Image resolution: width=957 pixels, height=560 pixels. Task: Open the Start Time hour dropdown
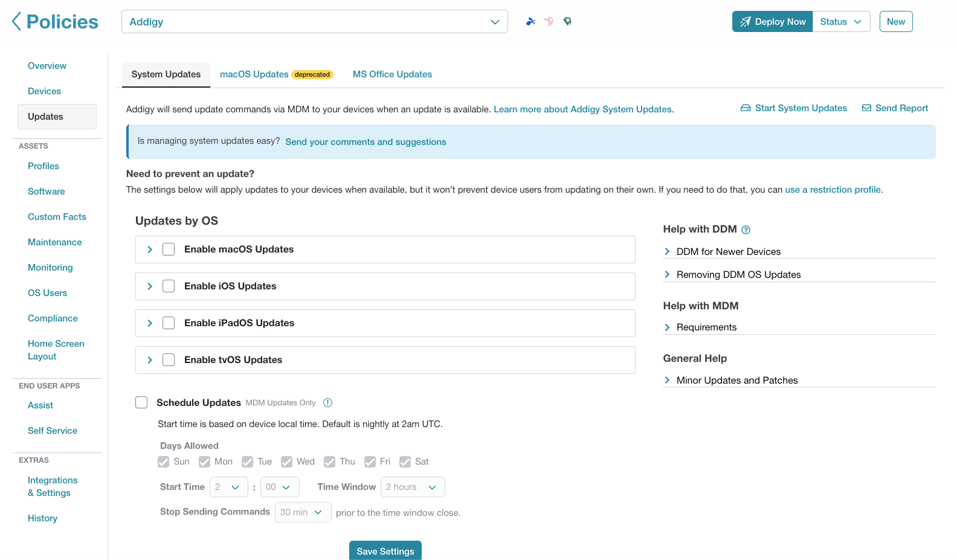pos(228,487)
